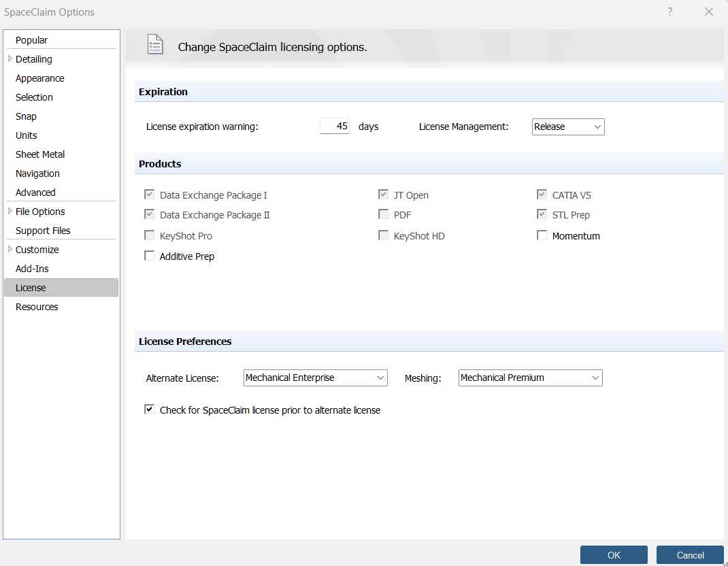Image resolution: width=728 pixels, height=566 pixels.
Task: Enable the Momentum product checkbox
Action: click(x=542, y=236)
